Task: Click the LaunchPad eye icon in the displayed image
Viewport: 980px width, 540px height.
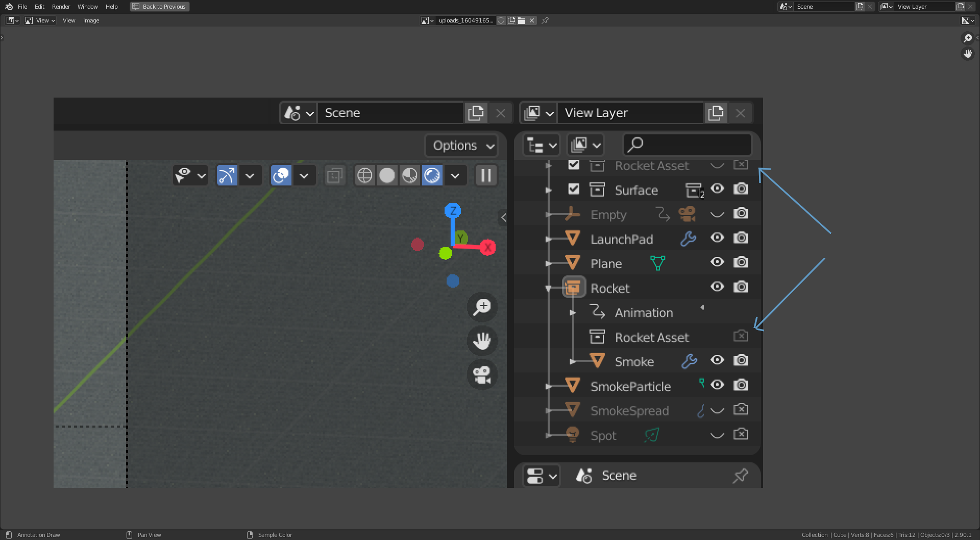Action: coord(717,238)
